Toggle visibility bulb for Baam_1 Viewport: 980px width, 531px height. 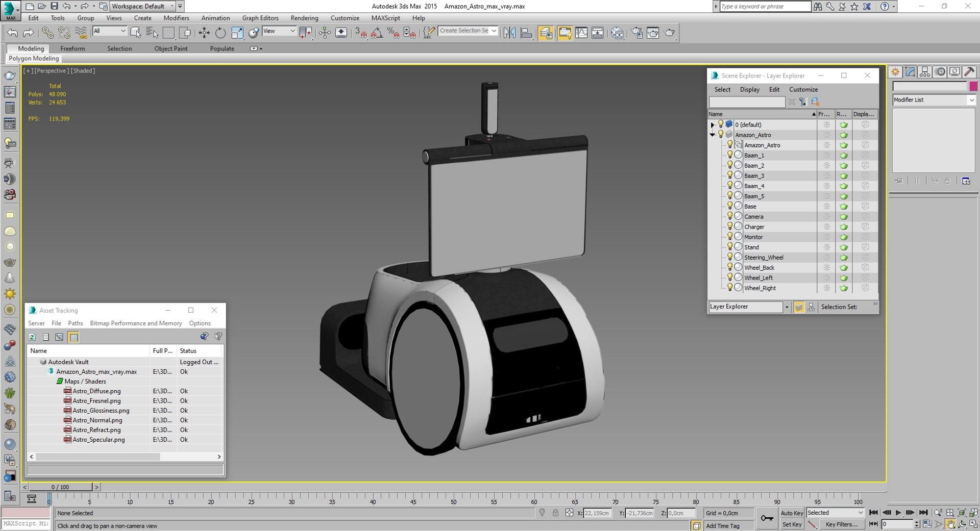click(730, 155)
